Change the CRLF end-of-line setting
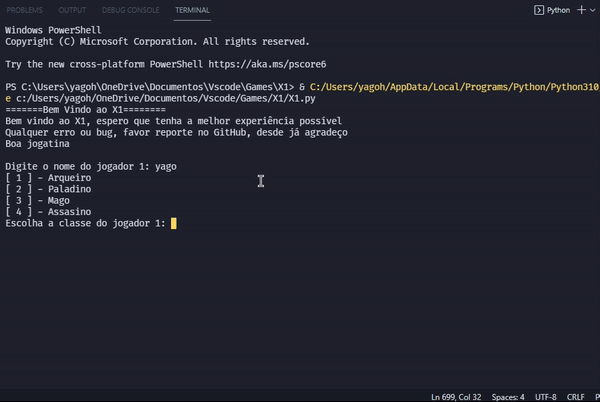The image size is (600, 402). pyautogui.click(x=576, y=397)
